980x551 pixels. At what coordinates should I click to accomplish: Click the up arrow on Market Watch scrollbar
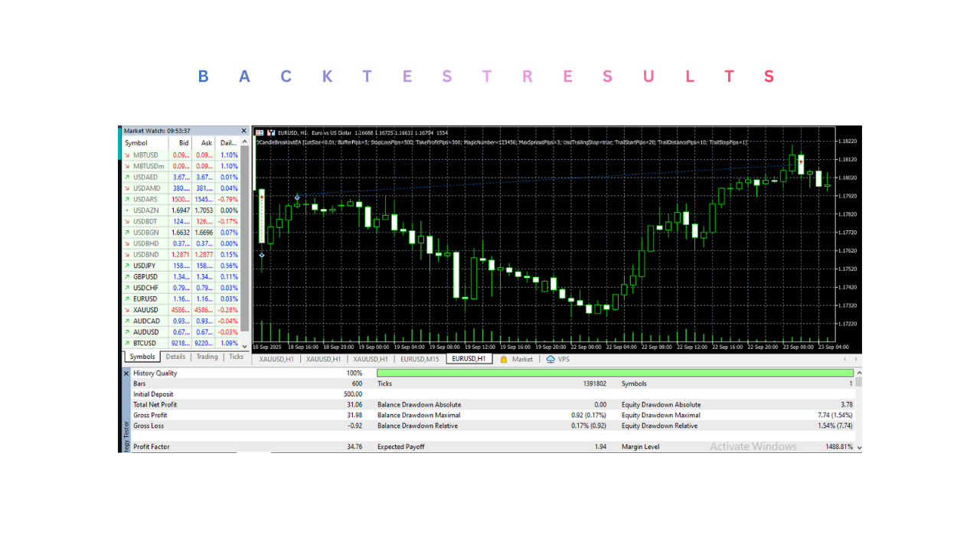tap(244, 142)
